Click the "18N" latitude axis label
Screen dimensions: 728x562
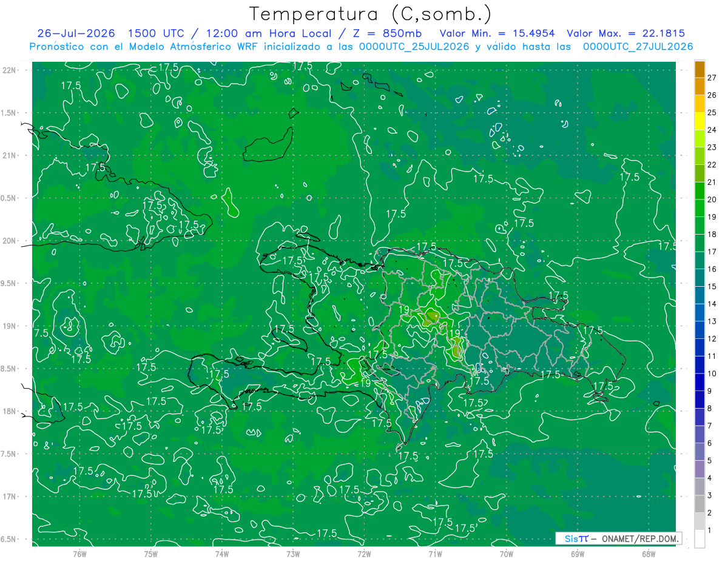pyautogui.click(x=10, y=412)
